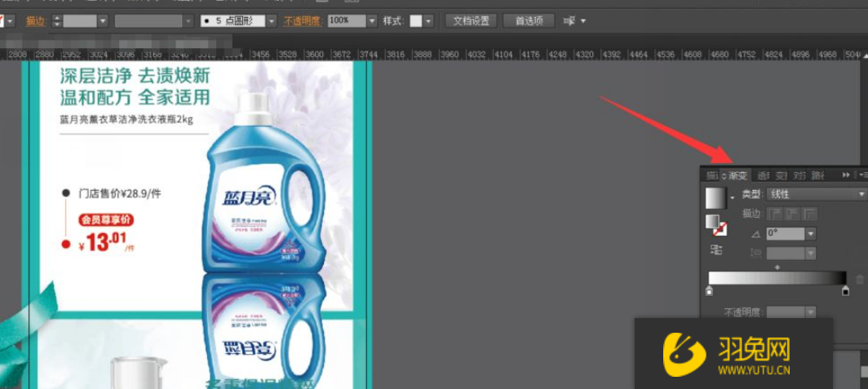Click the 首选项 button

pos(529,21)
